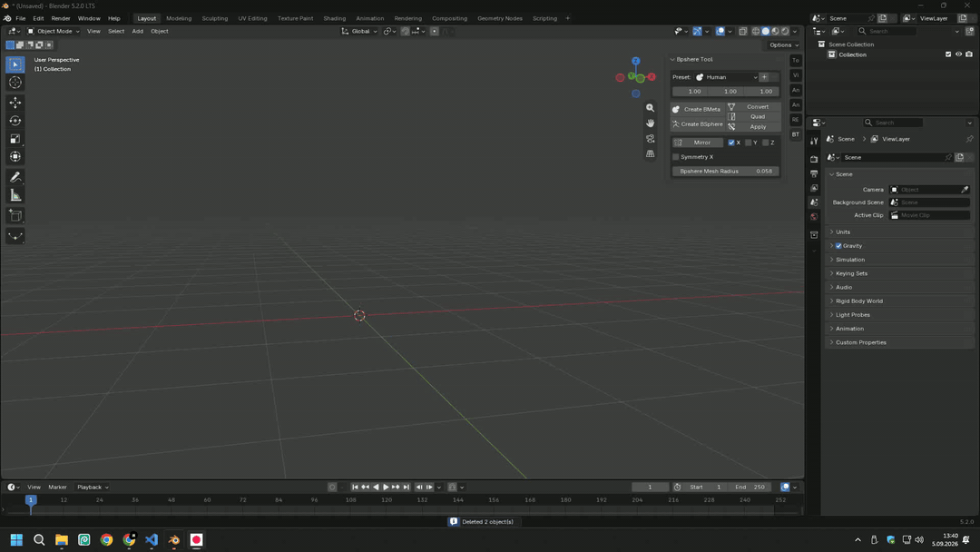Screen dimensions: 980x552
Task: Activate the 3D Cursor tool
Action: point(15,83)
